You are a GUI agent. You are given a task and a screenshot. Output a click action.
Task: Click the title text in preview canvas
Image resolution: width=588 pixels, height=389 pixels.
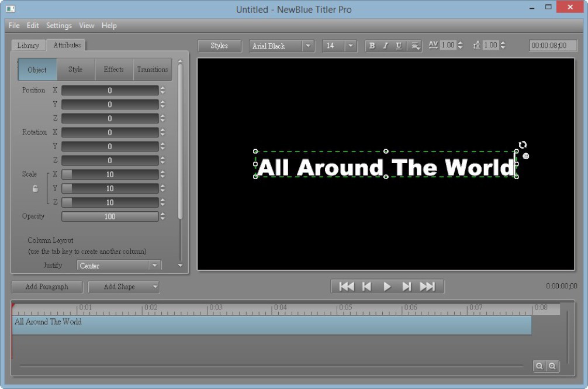pos(386,167)
